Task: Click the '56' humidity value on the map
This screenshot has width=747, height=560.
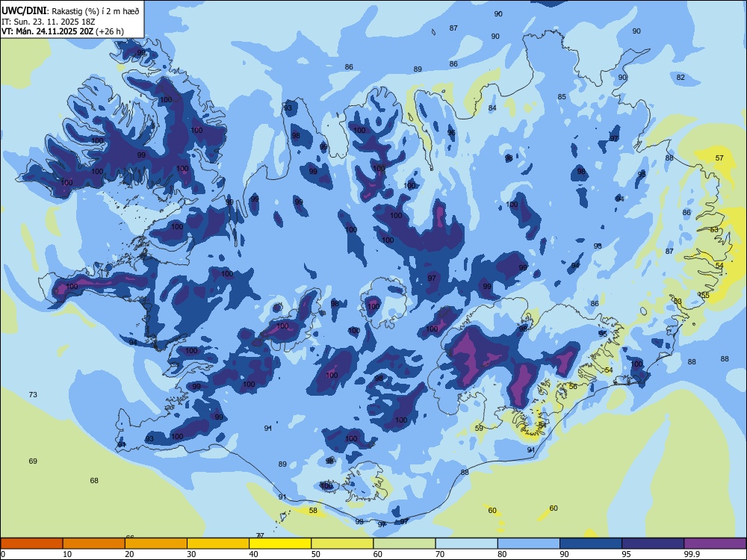Action: coord(573,386)
